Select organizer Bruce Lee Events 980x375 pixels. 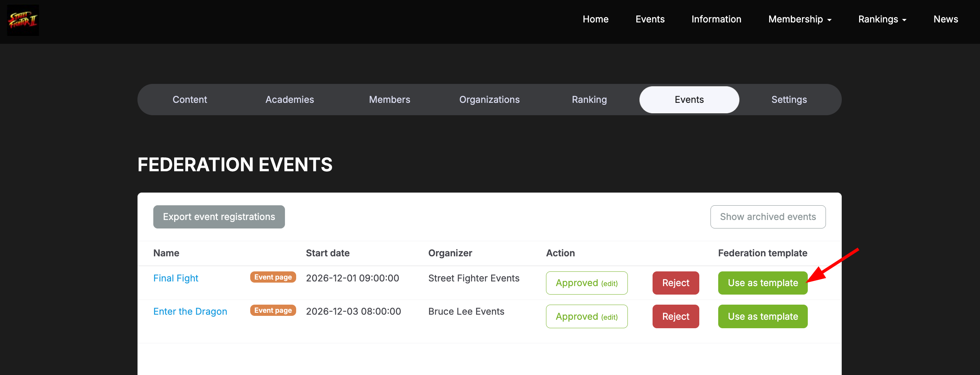pos(466,312)
